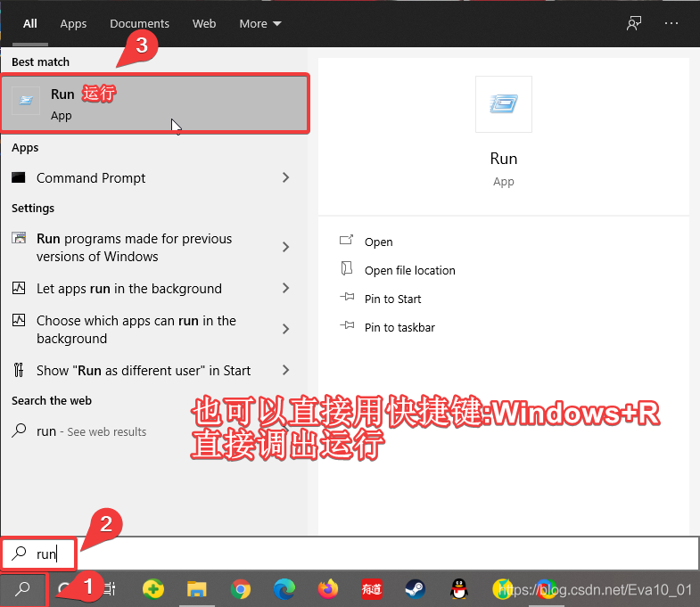Expand arrow for previous Windows versions setting

click(285, 247)
